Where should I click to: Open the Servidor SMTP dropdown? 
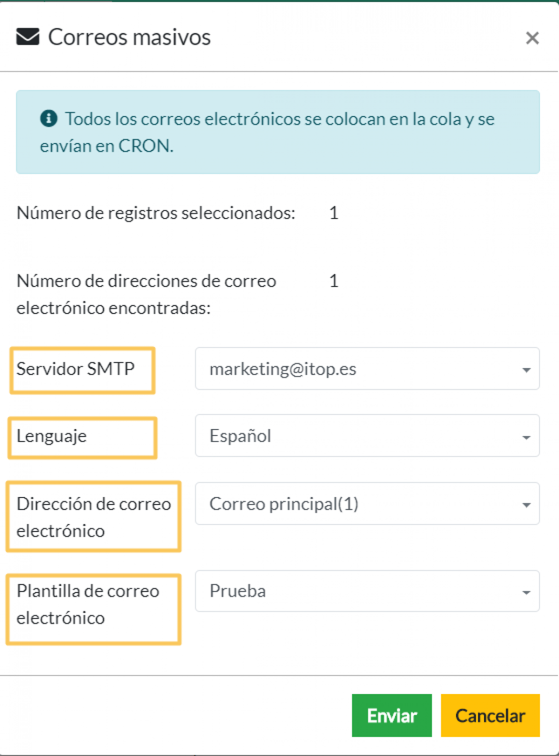click(x=367, y=368)
